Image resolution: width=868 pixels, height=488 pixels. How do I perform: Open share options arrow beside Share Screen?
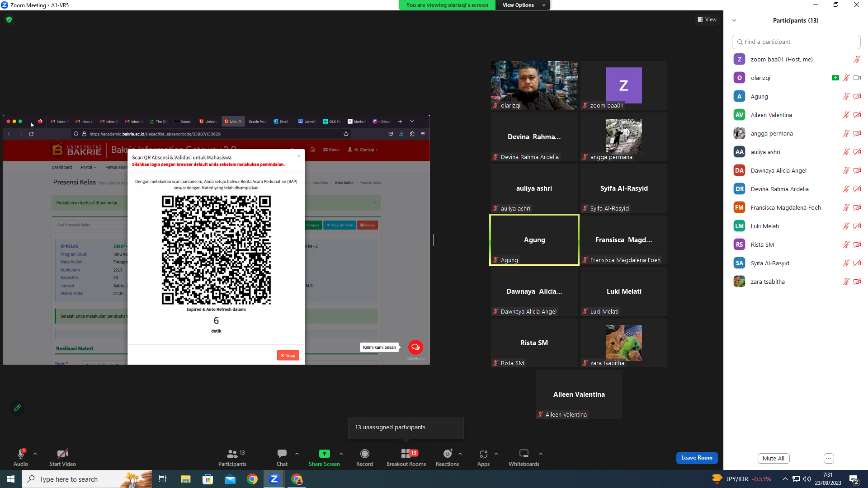coord(341,454)
